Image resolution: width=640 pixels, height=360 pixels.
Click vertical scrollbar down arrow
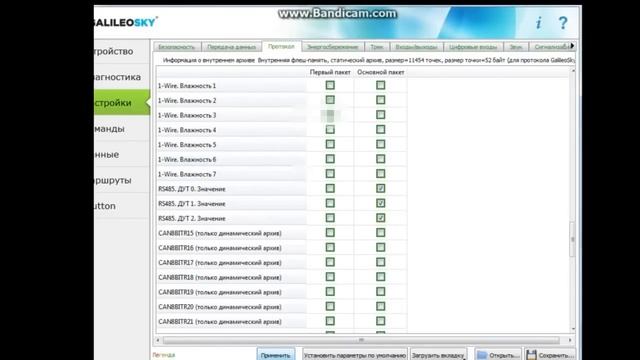(x=573, y=329)
